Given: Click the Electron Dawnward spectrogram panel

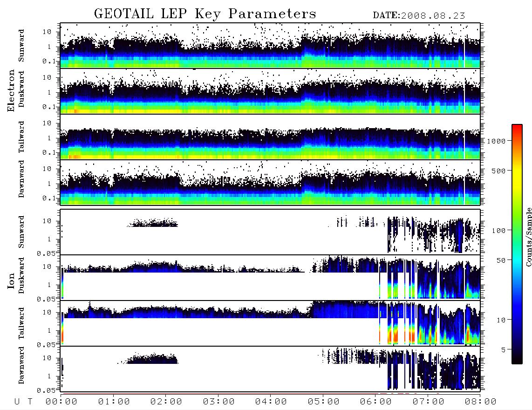Looking at the screenshot, I should (270, 182).
